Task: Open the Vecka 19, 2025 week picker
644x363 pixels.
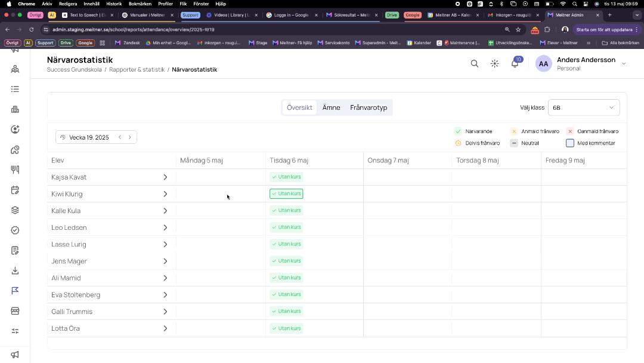Action: coord(89,137)
